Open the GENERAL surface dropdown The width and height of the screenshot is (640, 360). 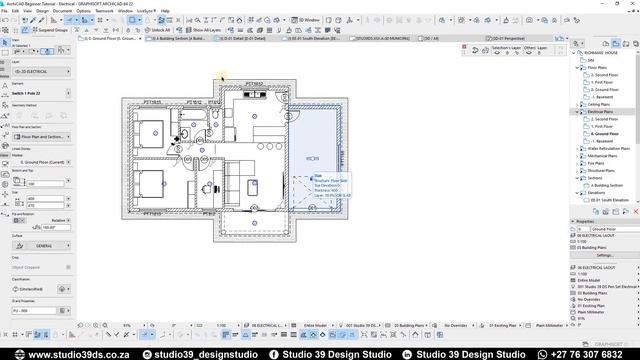pyautogui.click(x=42, y=246)
